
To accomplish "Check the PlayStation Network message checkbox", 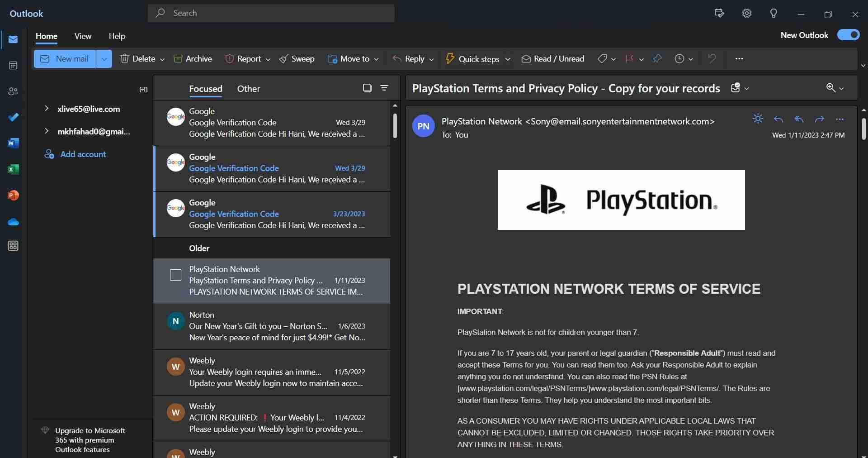I will pyautogui.click(x=175, y=275).
